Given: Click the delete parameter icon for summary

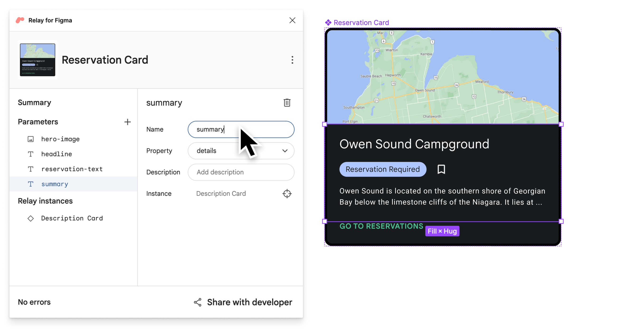Looking at the screenshot, I should (287, 103).
